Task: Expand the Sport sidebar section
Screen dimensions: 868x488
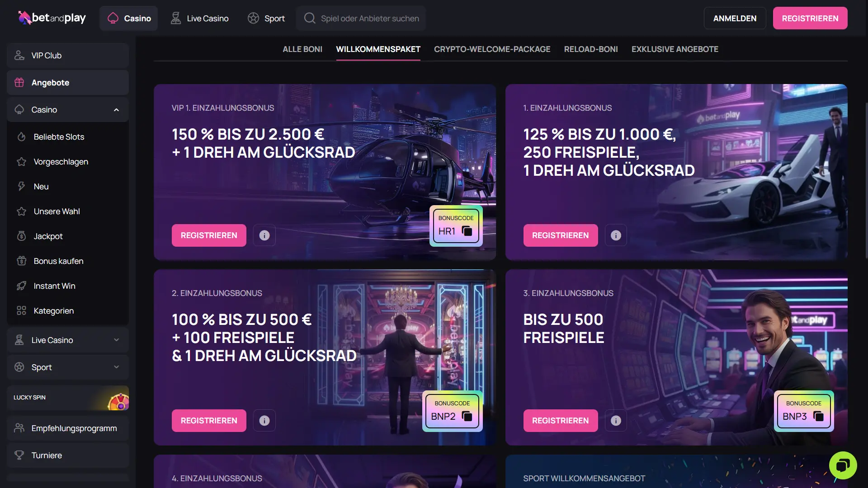Action: [x=117, y=367]
